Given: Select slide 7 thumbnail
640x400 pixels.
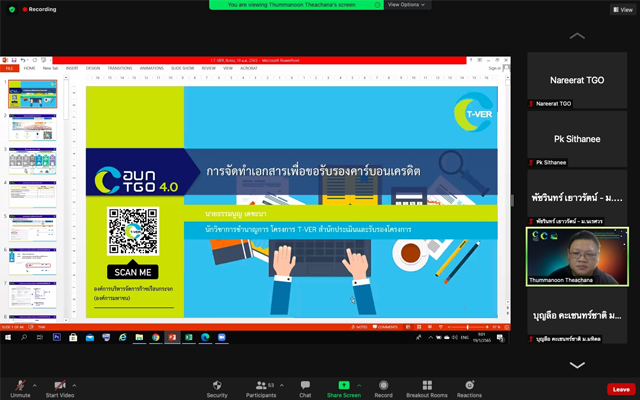Looking at the screenshot, I should pos(33,295).
